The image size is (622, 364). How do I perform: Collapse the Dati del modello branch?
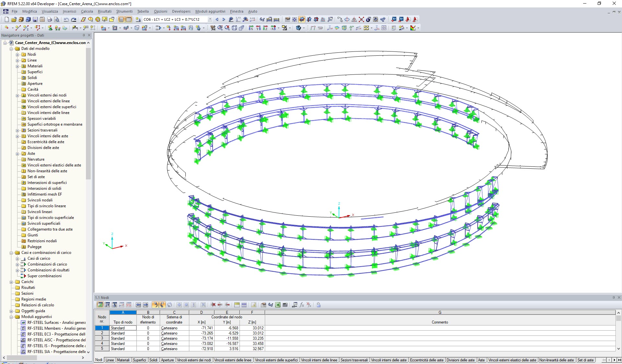[x=12, y=49]
